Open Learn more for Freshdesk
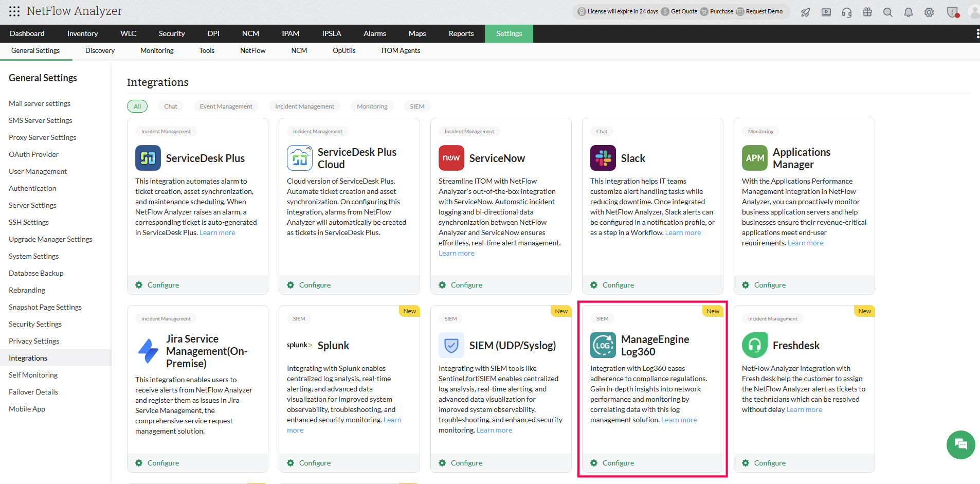 pyautogui.click(x=804, y=409)
